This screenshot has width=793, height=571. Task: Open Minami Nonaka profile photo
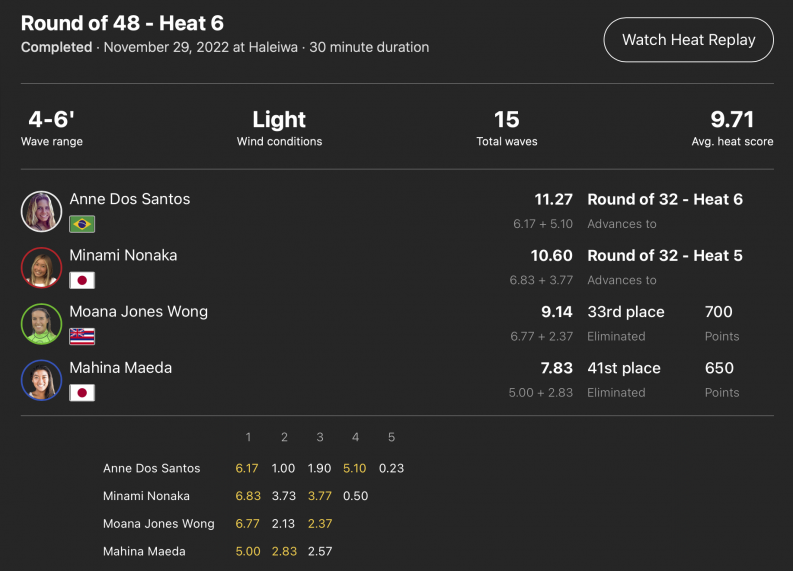click(41, 268)
